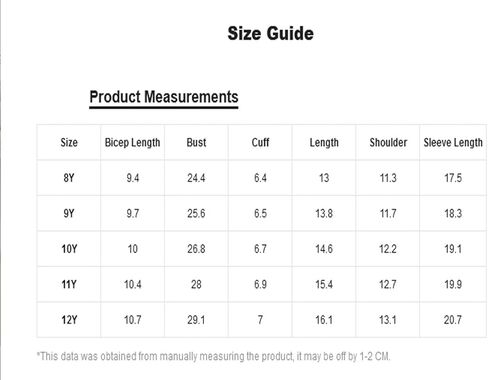Click the Size column header
488x380 pixels.
pos(69,143)
